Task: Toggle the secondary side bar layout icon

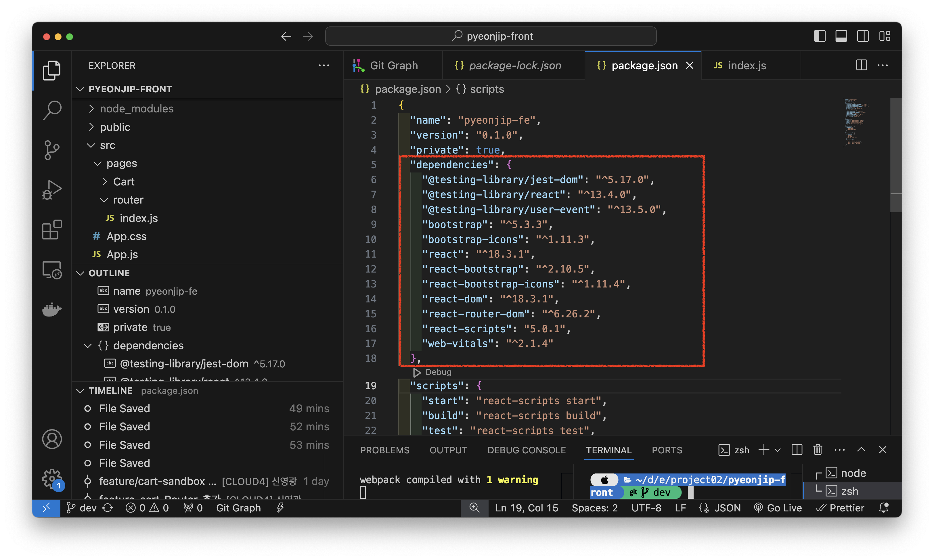Action: pos(863,36)
